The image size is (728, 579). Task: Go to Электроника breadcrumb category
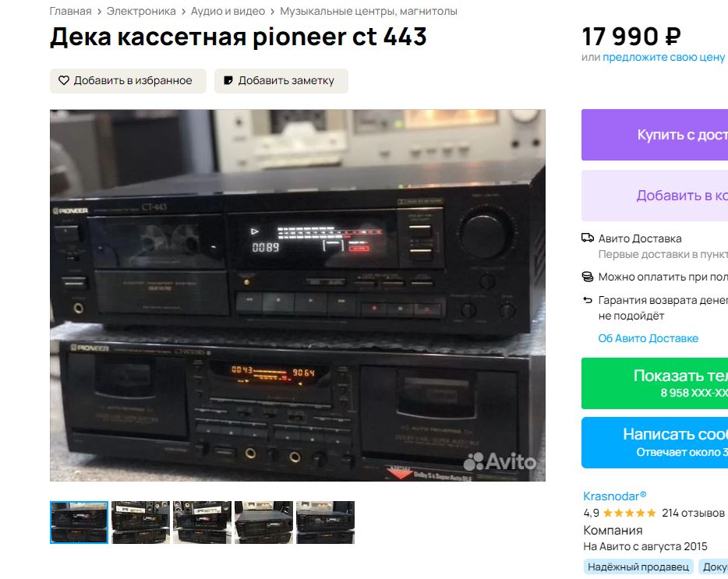141,11
